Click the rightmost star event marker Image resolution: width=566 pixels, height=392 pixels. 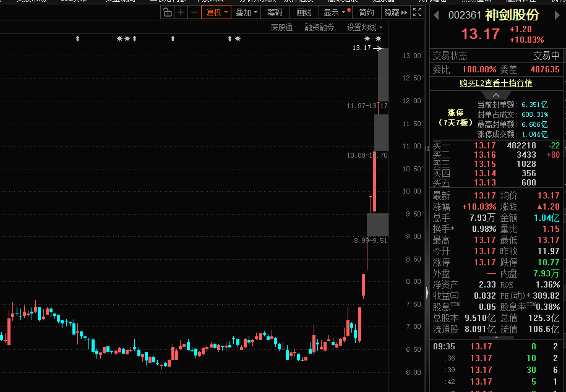(x=378, y=39)
